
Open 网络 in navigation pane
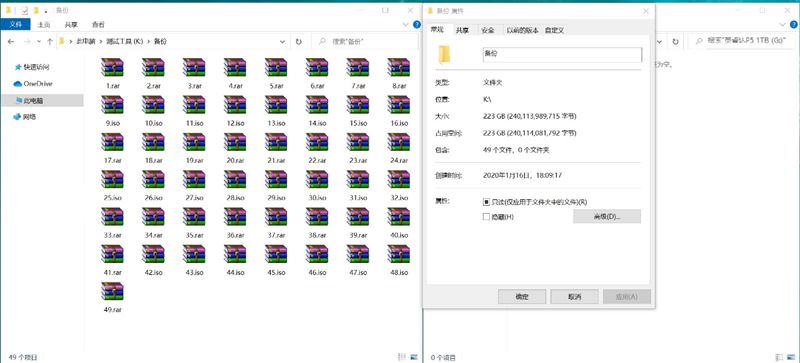pyautogui.click(x=26, y=117)
